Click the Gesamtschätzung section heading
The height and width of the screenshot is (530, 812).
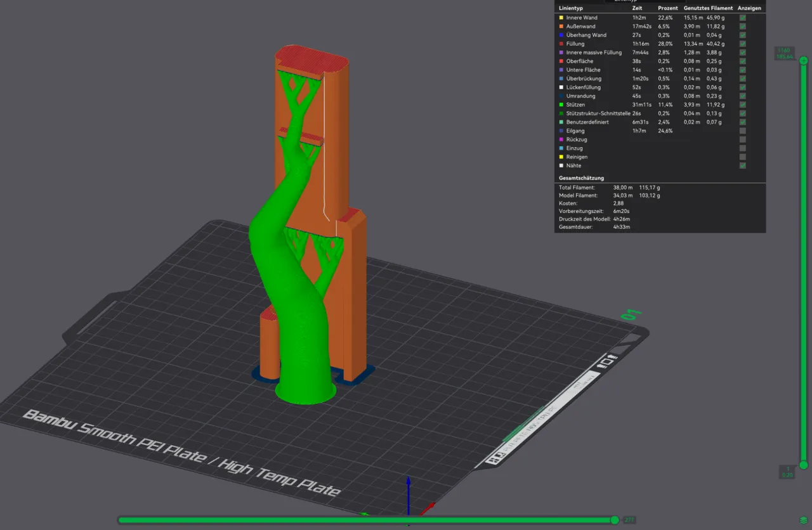tap(581, 178)
